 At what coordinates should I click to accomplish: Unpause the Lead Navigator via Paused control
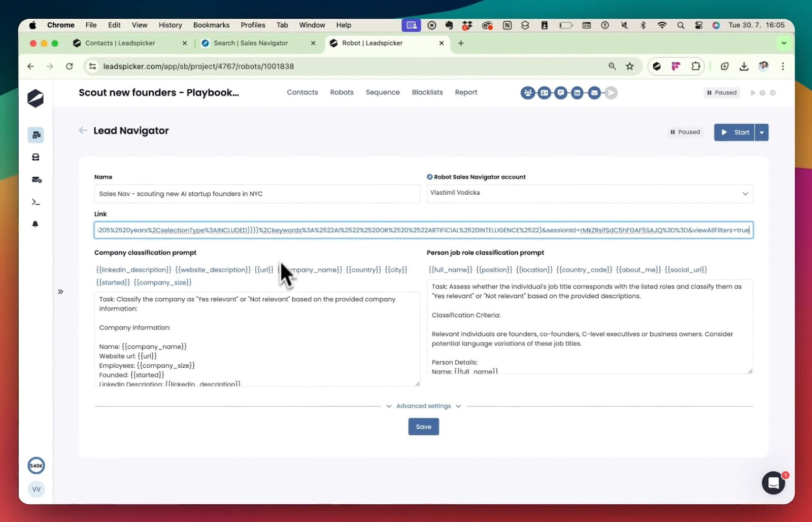click(x=685, y=132)
